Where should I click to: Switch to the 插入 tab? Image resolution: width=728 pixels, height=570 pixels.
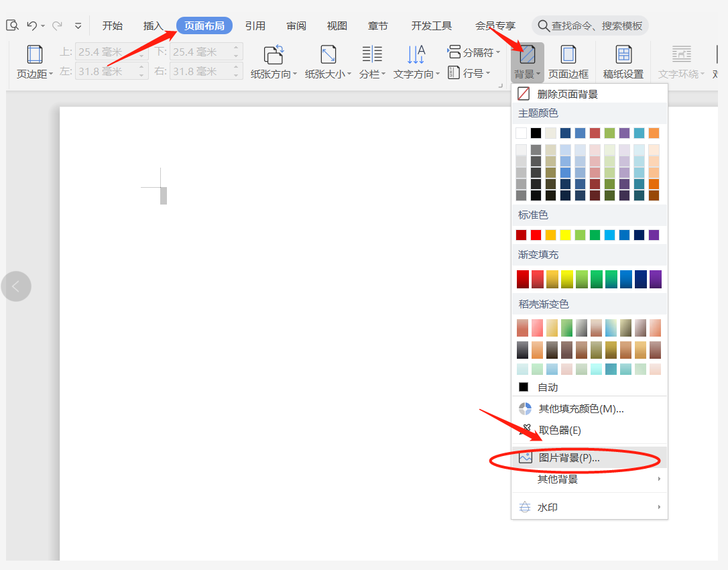(x=153, y=25)
